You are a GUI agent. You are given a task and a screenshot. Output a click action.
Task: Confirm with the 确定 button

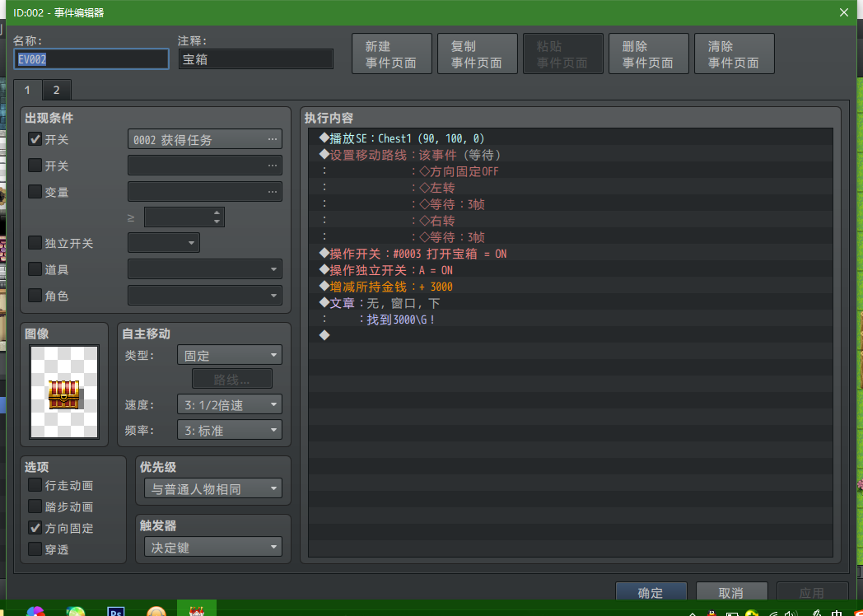[651, 592]
